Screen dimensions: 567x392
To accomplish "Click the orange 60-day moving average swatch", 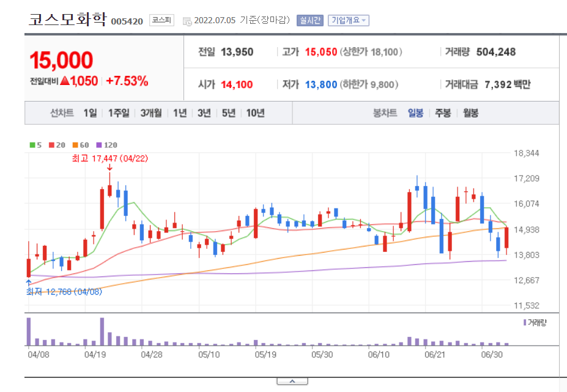I will pyautogui.click(x=75, y=145).
